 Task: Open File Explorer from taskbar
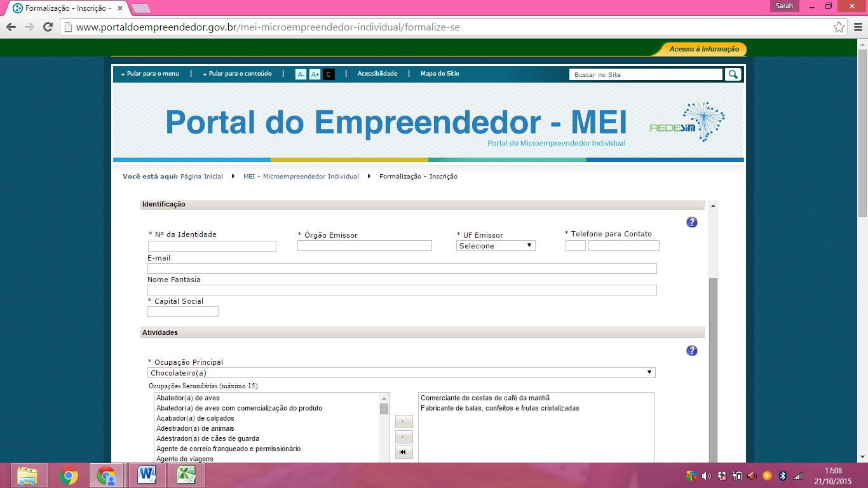click(x=27, y=475)
